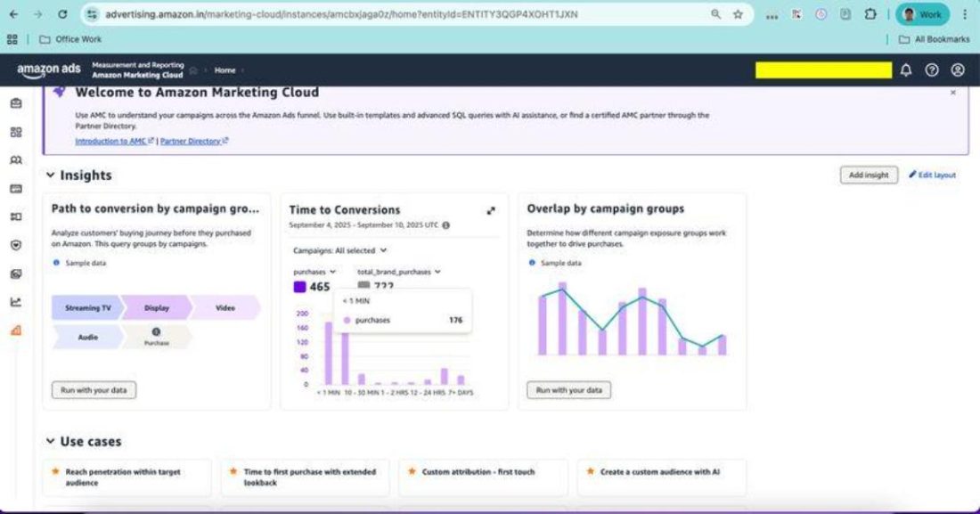980x514 pixels.
Task: Click the 465 purchases value
Action: pos(319,287)
